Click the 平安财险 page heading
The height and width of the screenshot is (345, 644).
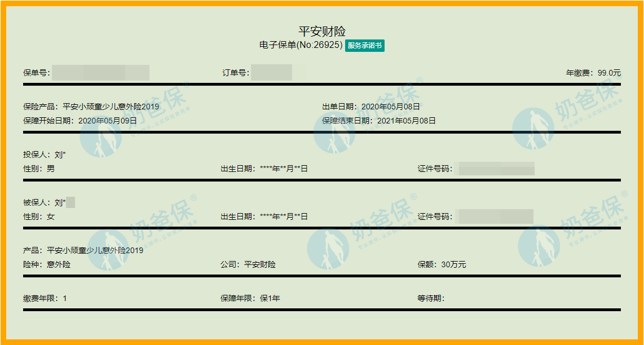click(x=322, y=32)
